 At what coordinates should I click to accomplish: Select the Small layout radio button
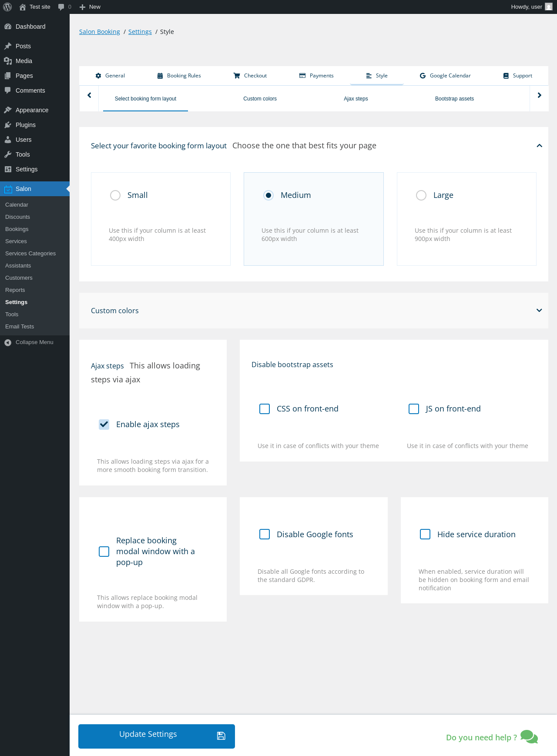(115, 195)
